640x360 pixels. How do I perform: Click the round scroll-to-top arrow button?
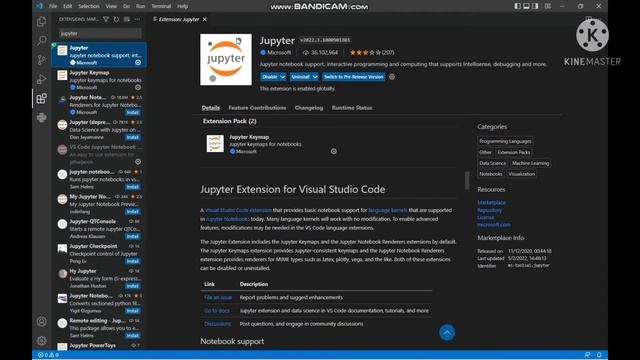pos(447,333)
